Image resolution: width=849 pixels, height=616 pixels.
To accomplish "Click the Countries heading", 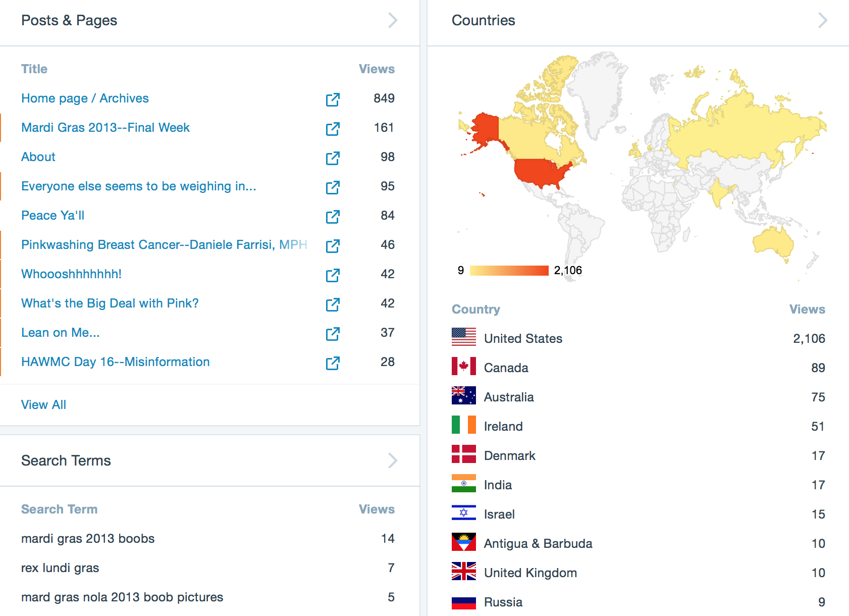I will pyautogui.click(x=483, y=21).
